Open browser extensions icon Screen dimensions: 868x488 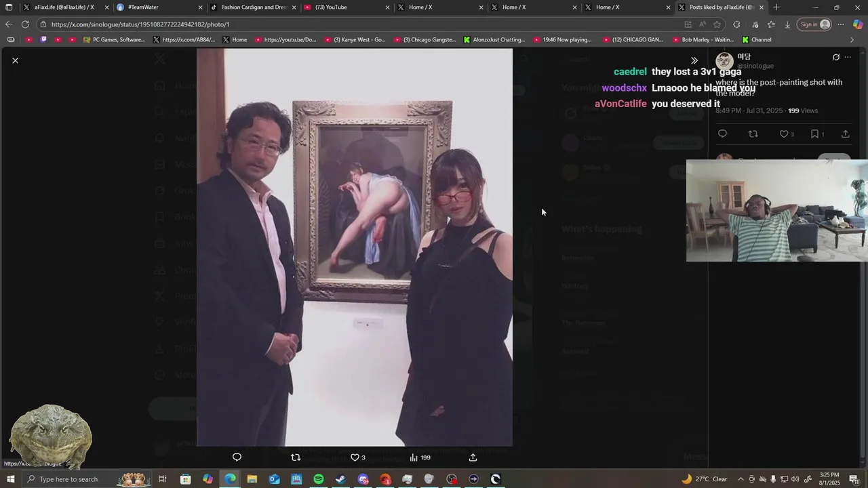736,24
